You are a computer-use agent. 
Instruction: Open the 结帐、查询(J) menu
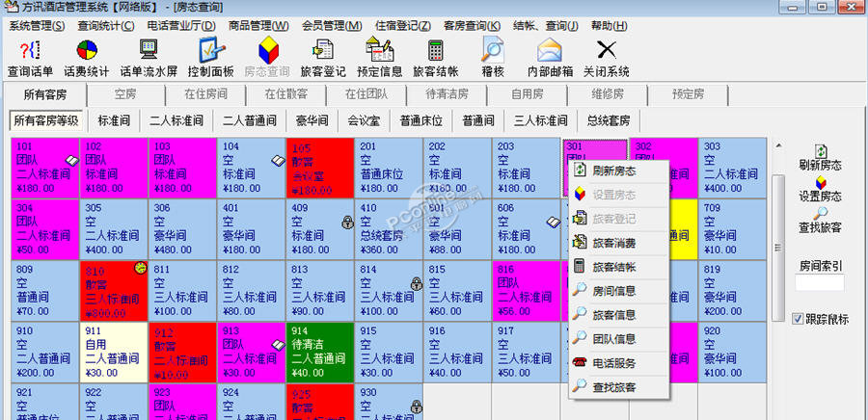coord(546,25)
